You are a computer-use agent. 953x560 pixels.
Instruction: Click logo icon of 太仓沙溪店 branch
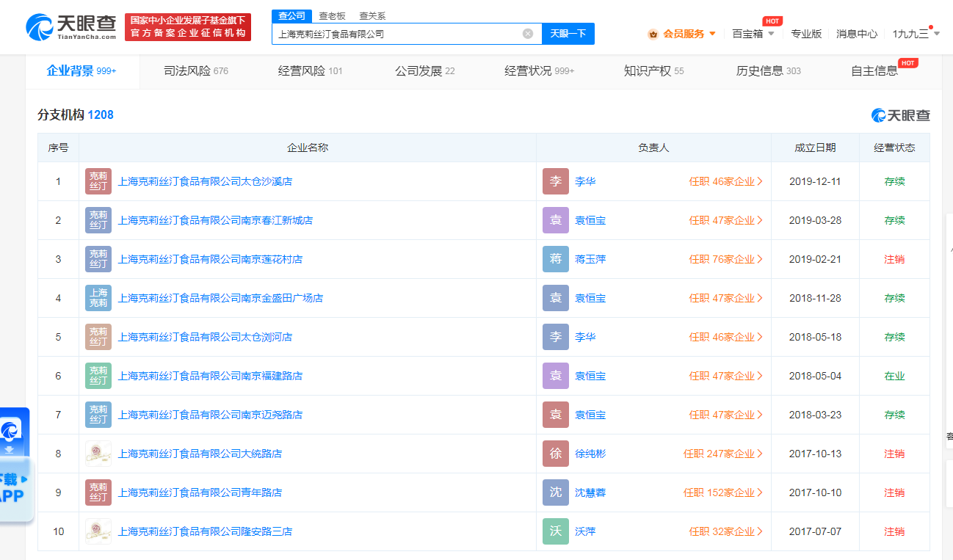pyautogui.click(x=98, y=181)
